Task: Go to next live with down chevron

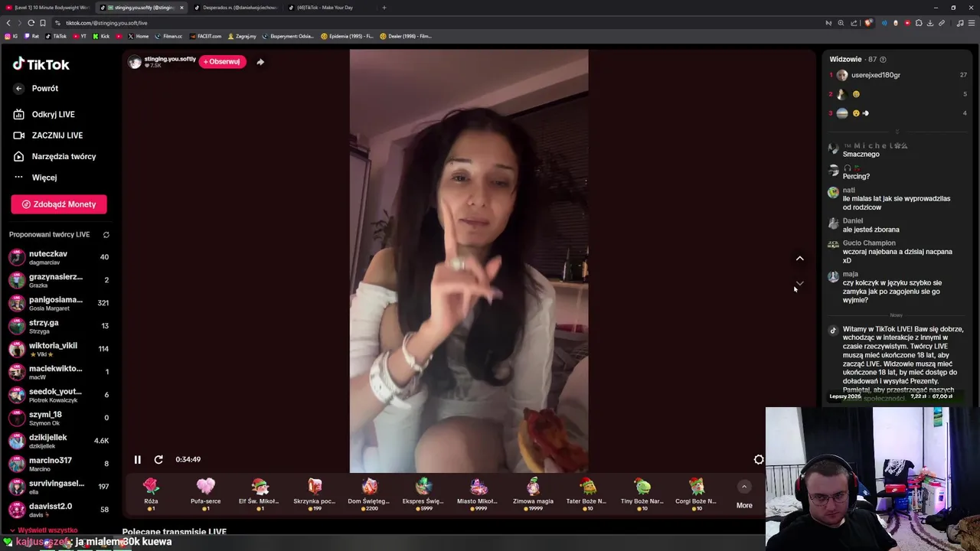Action: tap(799, 283)
